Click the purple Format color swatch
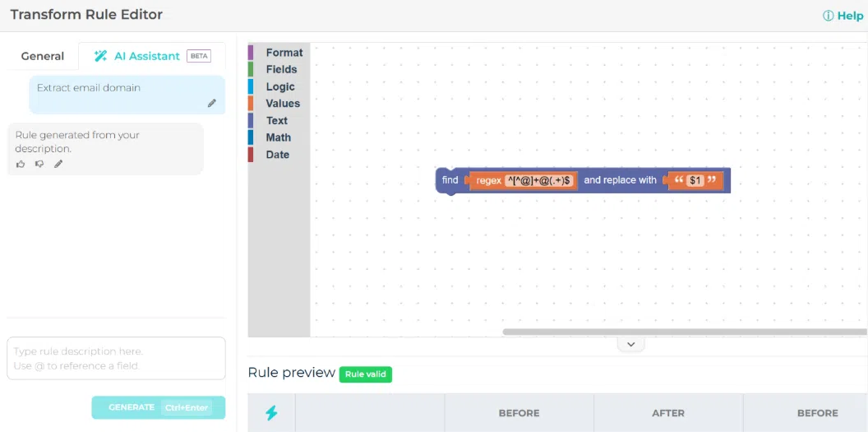The width and height of the screenshot is (868, 432). point(251,53)
